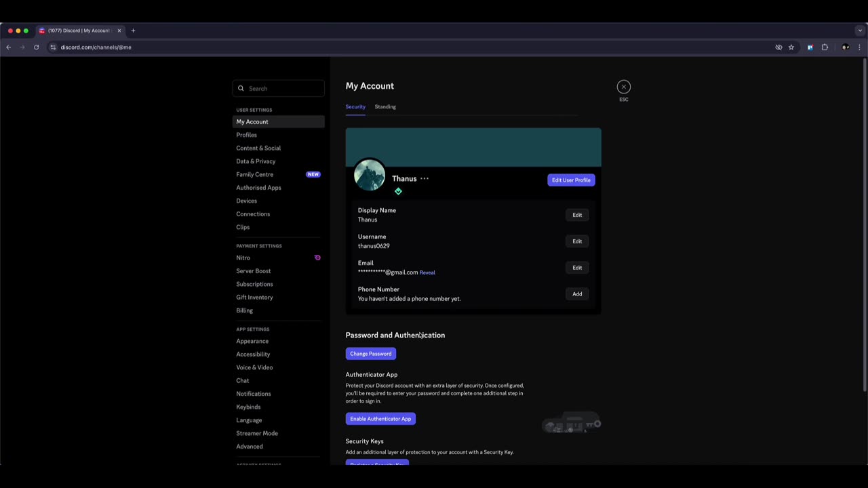This screenshot has height=488, width=868.
Task: Expand the tab search chevron
Action: (x=860, y=30)
